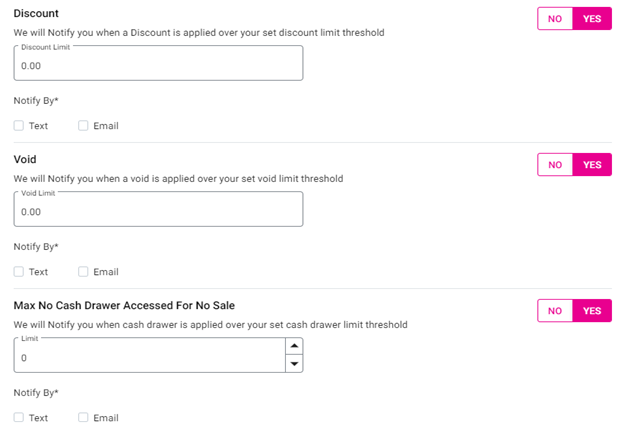Check Text under Cash Drawer Notify By
Image resolution: width=617 pixels, height=427 pixels.
[20, 418]
